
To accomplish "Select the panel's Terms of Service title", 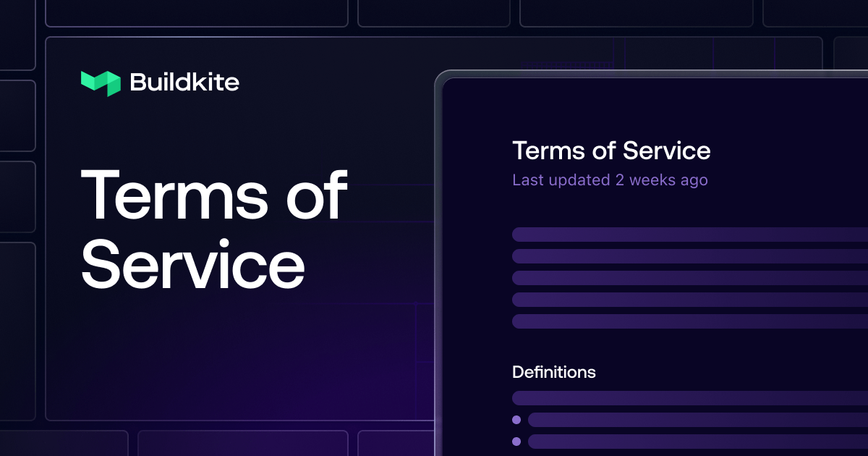I will point(611,151).
